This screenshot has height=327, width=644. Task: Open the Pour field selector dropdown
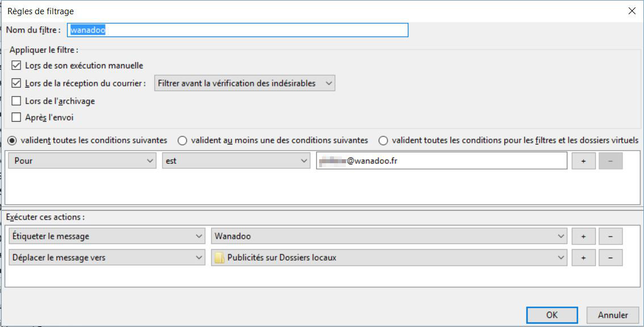click(x=82, y=161)
